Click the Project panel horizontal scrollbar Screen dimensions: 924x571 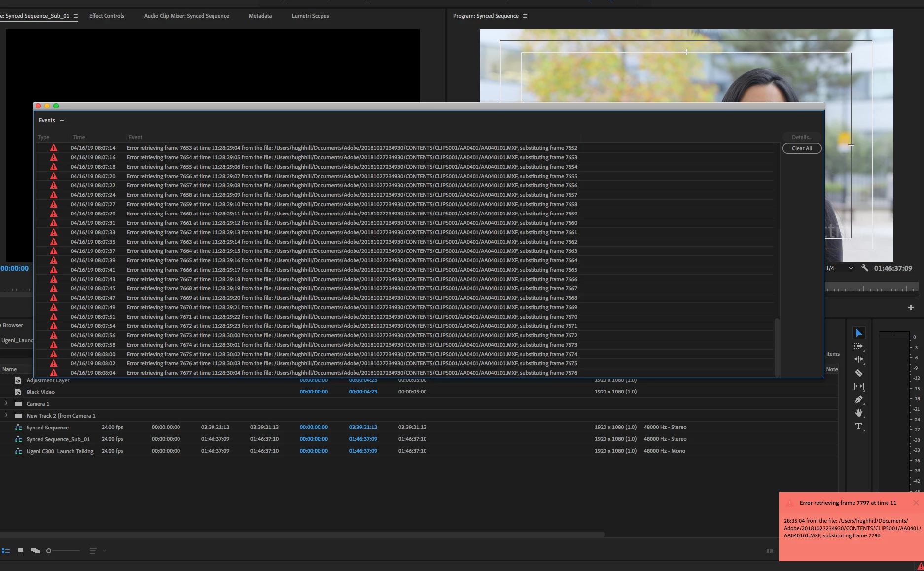point(302,535)
